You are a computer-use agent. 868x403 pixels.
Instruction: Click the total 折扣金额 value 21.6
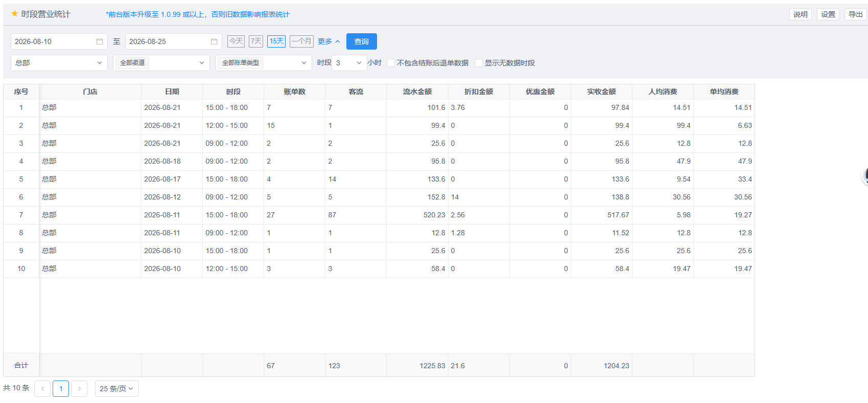click(x=458, y=366)
